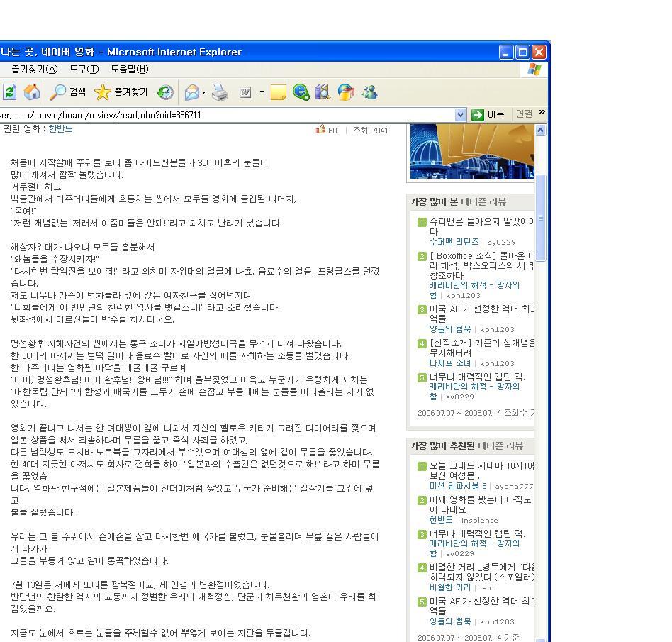Expand the Edit with Word dropdown arrow

pos(262,92)
